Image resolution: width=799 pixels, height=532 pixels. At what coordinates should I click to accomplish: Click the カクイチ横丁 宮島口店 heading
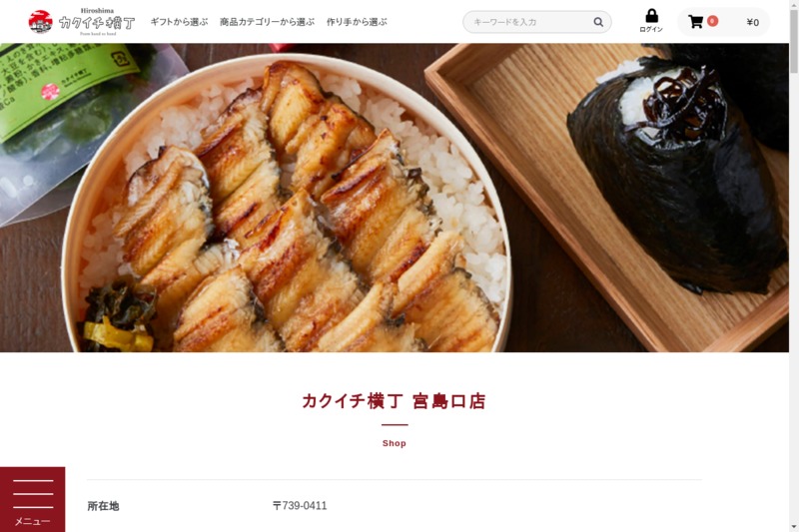pos(394,401)
